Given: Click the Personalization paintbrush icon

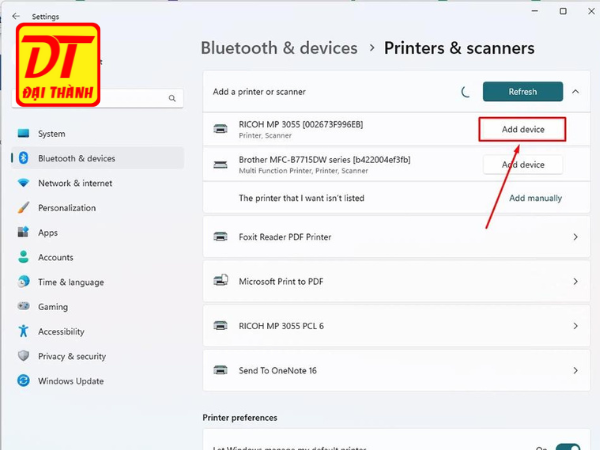Looking at the screenshot, I should [23, 207].
